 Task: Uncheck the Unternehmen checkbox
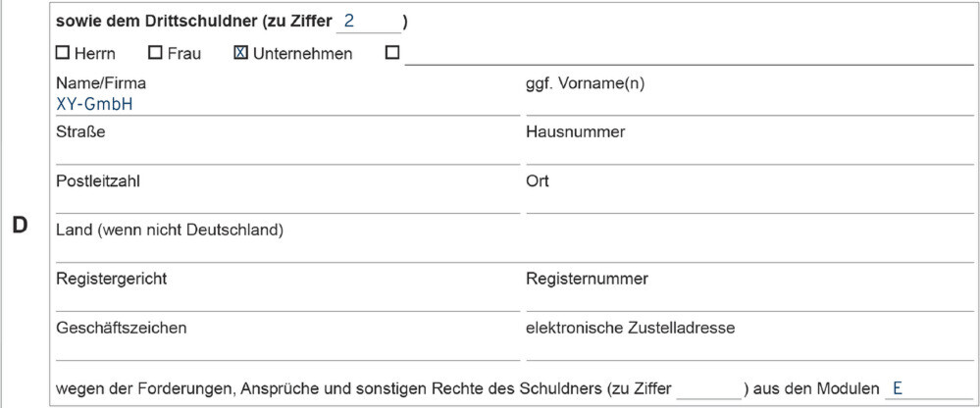point(240,54)
